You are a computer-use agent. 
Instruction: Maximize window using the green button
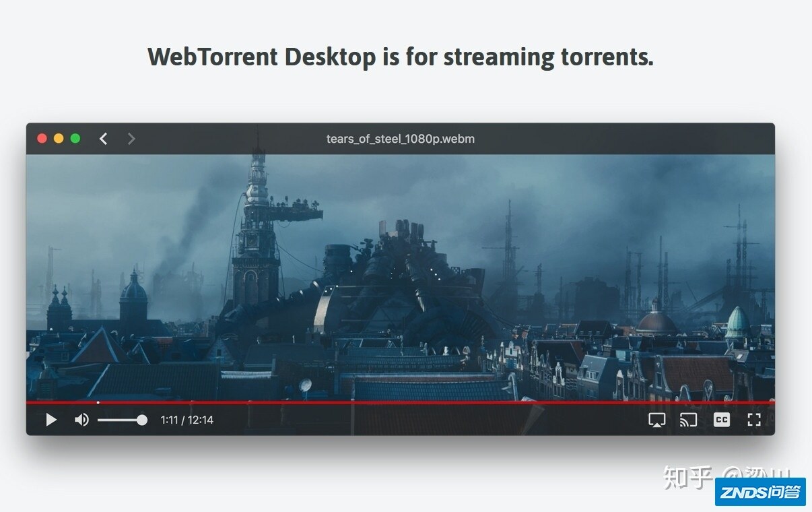tap(75, 139)
